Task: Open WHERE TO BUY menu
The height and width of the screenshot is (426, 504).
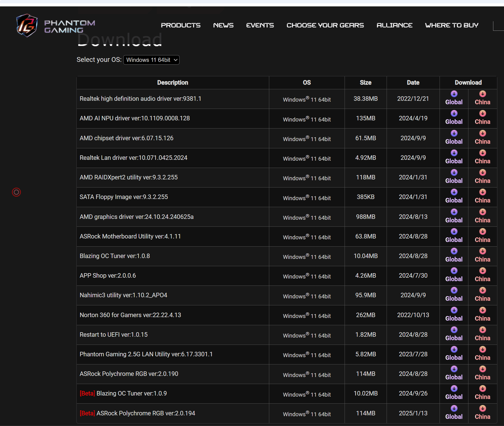Action: [452, 25]
